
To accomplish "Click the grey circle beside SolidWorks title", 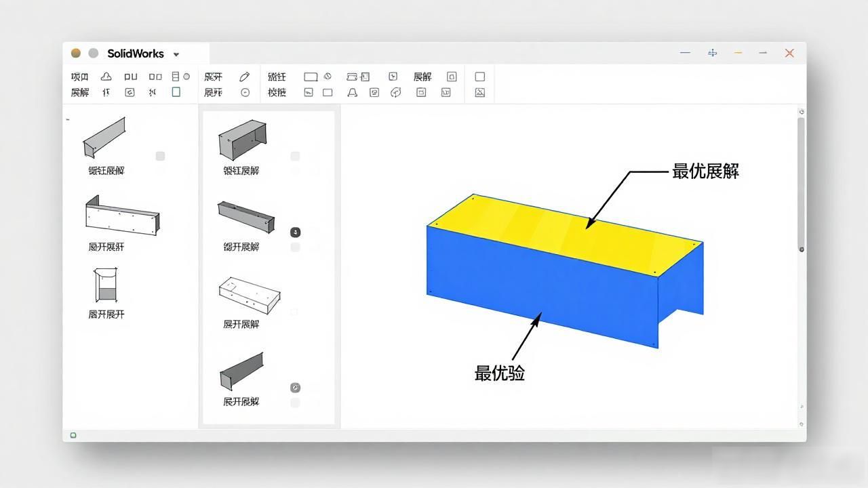I will [94, 53].
